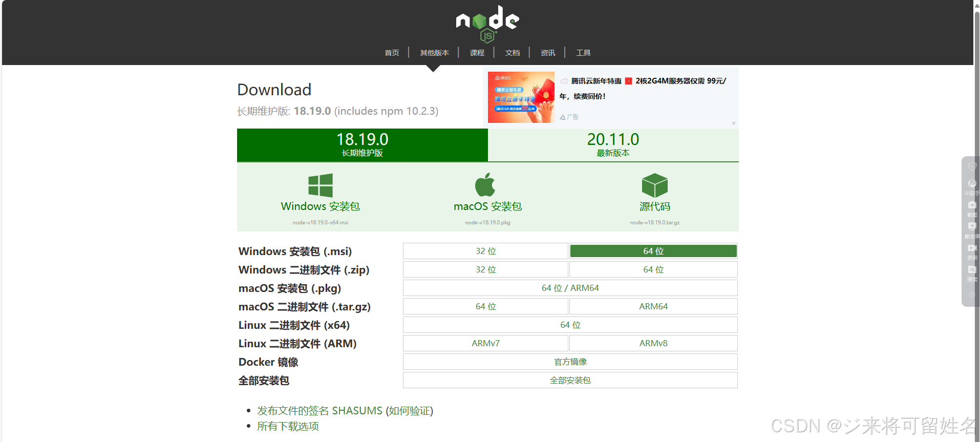Download Linux x64 64 位 binary

tap(570, 325)
